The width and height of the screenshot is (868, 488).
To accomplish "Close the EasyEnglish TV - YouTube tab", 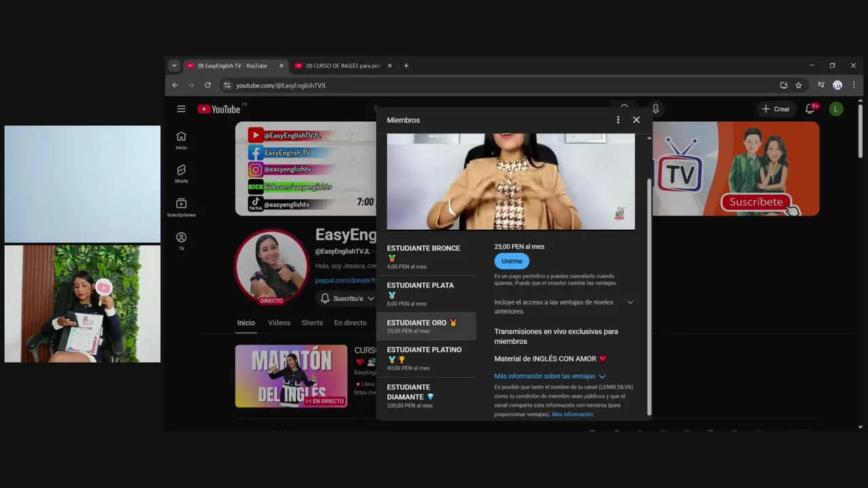I will coord(281,66).
